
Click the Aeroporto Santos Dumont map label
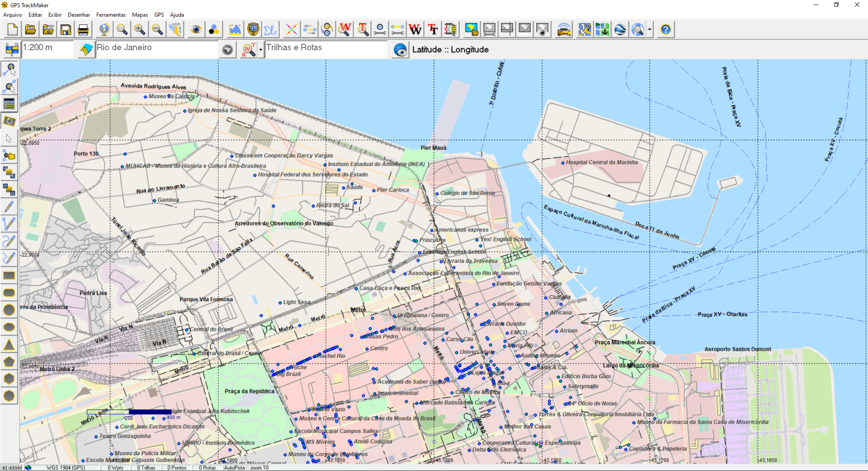point(737,349)
